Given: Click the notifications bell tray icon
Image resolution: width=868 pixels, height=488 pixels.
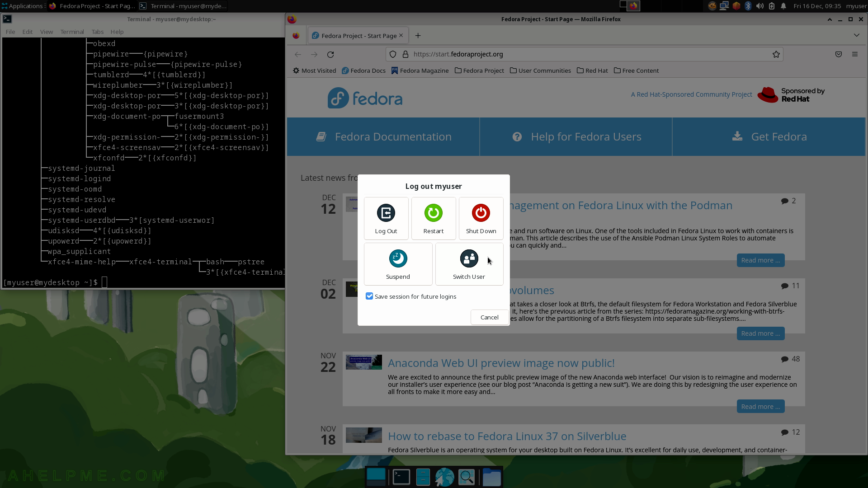Looking at the screenshot, I should coord(783,6).
